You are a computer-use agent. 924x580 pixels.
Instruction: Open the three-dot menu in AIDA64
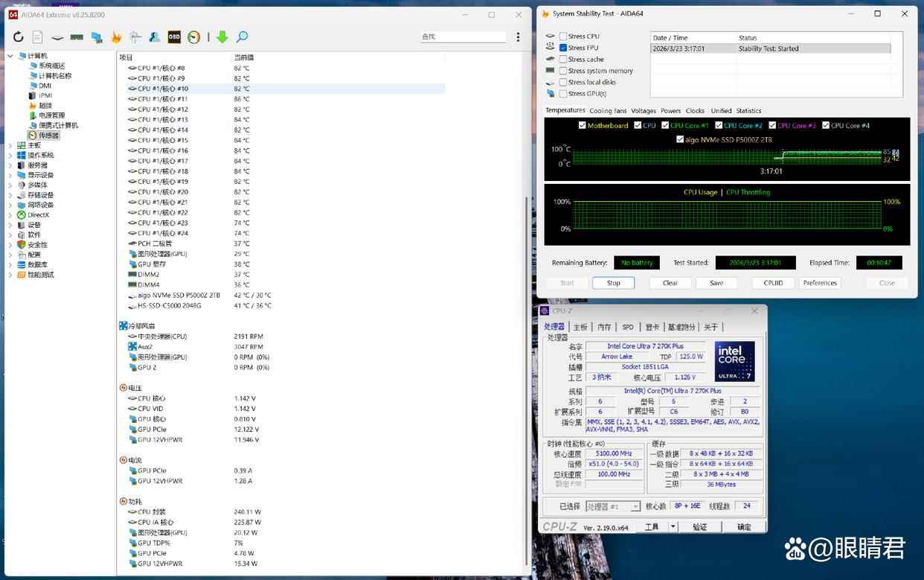(x=518, y=37)
